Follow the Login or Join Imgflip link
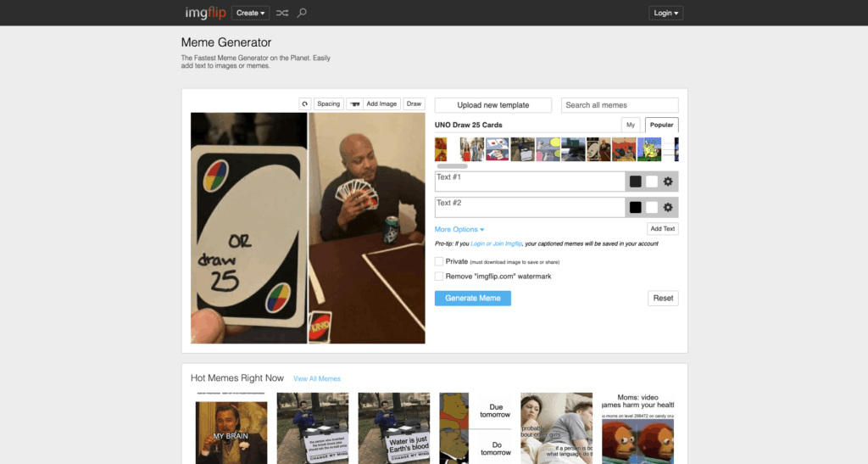The height and width of the screenshot is (464, 868). (x=497, y=243)
